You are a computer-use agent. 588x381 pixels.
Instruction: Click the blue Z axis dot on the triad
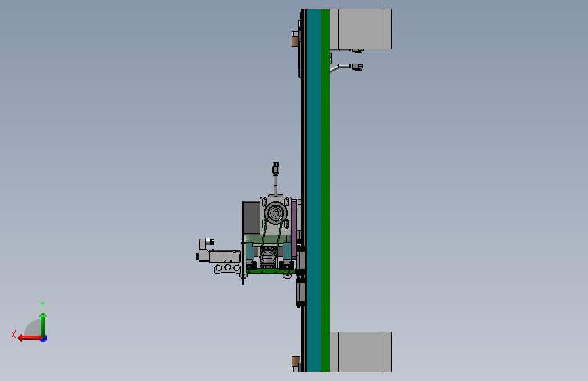(x=44, y=338)
